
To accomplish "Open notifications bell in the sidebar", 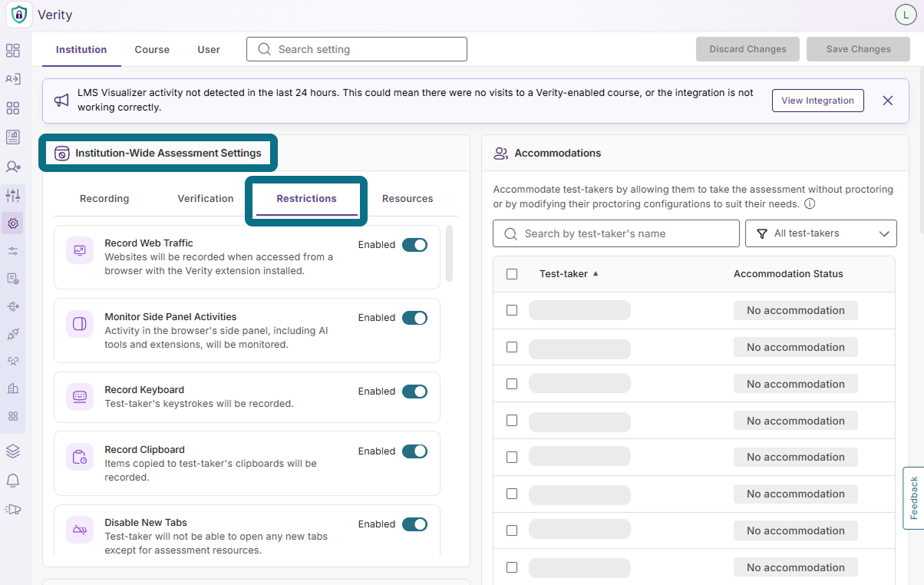I will 13,481.
